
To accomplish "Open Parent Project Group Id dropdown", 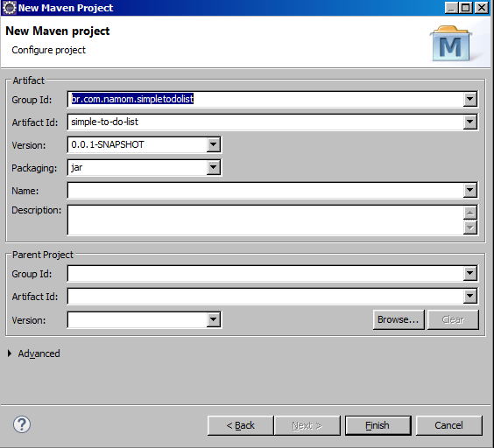I will tap(469, 273).
